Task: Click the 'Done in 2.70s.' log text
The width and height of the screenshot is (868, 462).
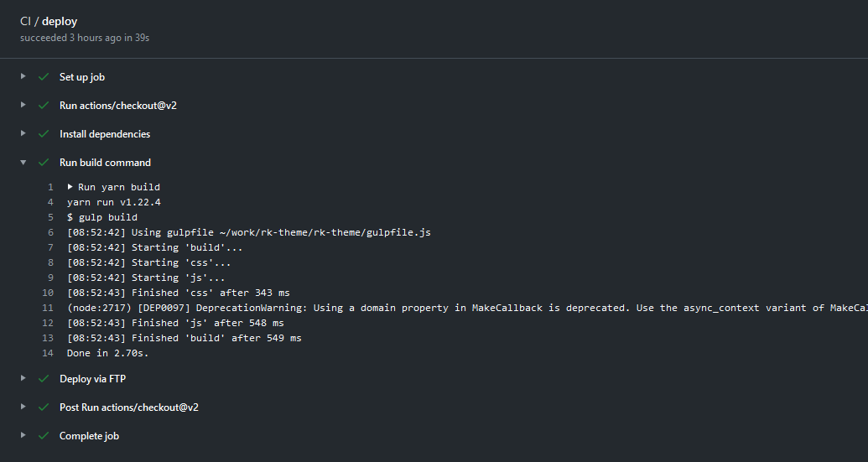Action: 108,353
